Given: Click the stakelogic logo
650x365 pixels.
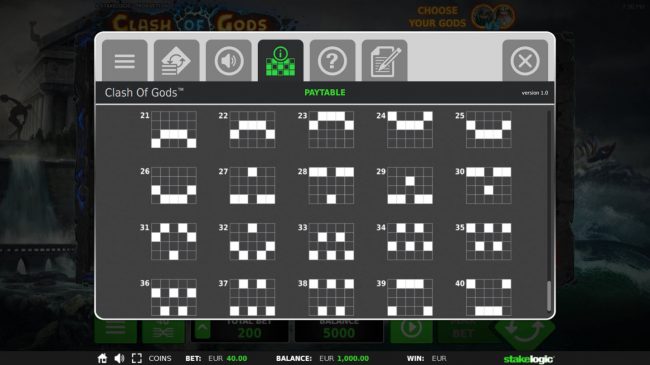Looking at the screenshot, I should pos(528,359).
